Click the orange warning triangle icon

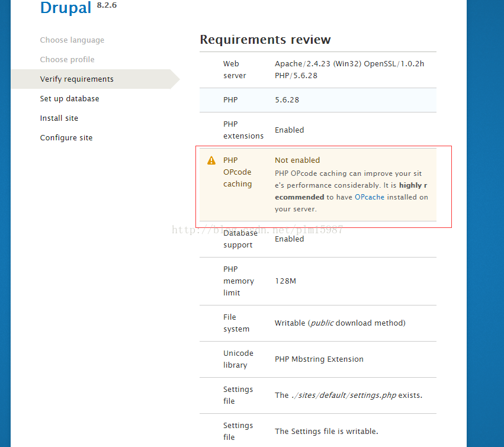coord(211,160)
